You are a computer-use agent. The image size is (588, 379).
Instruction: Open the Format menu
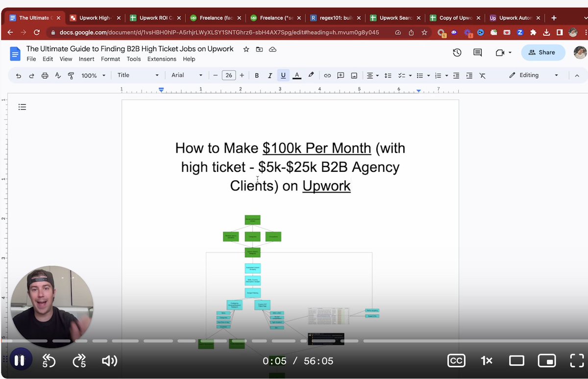110,59
